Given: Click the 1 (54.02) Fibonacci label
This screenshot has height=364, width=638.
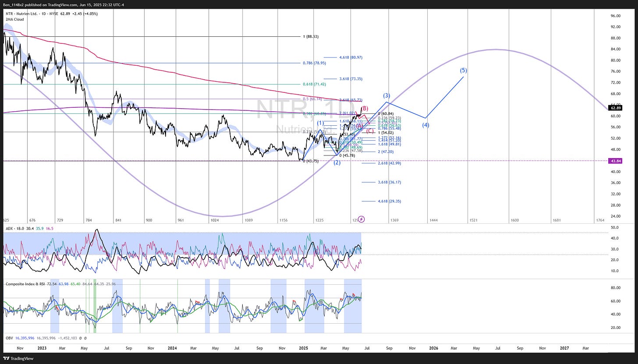Looking at the screenshot, I should (386, 132).
